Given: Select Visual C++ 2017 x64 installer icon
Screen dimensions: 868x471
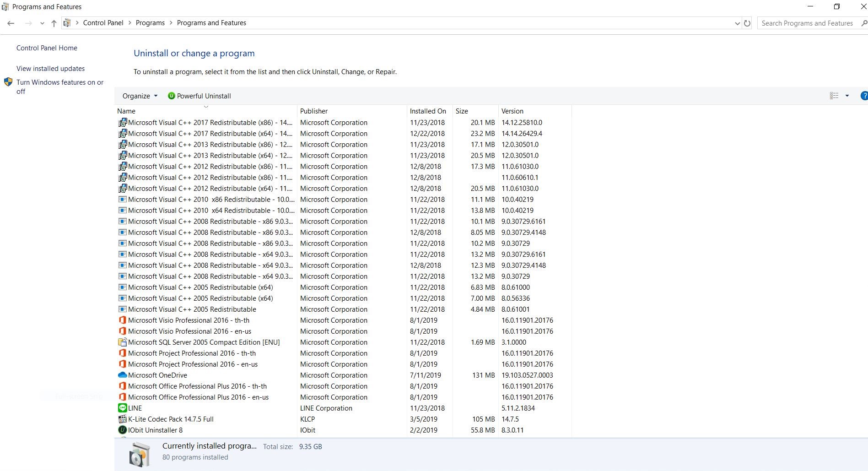Looking at the screenshot, I should pos(123,133).
